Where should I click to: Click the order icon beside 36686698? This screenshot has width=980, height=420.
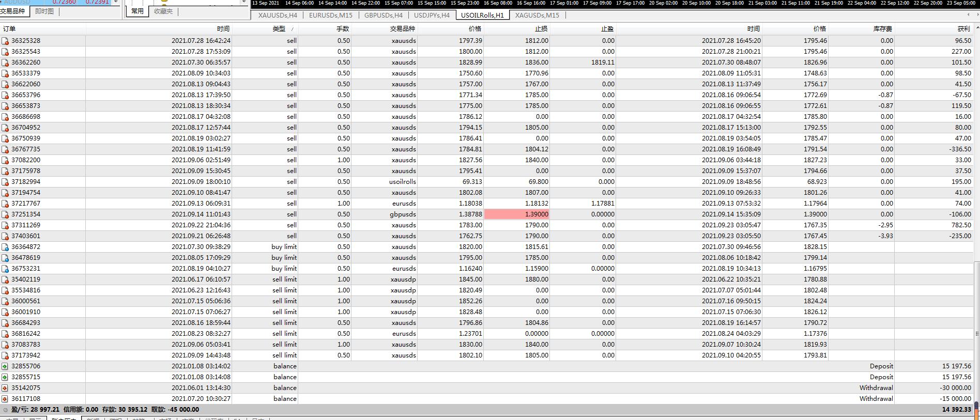(5, 117)
